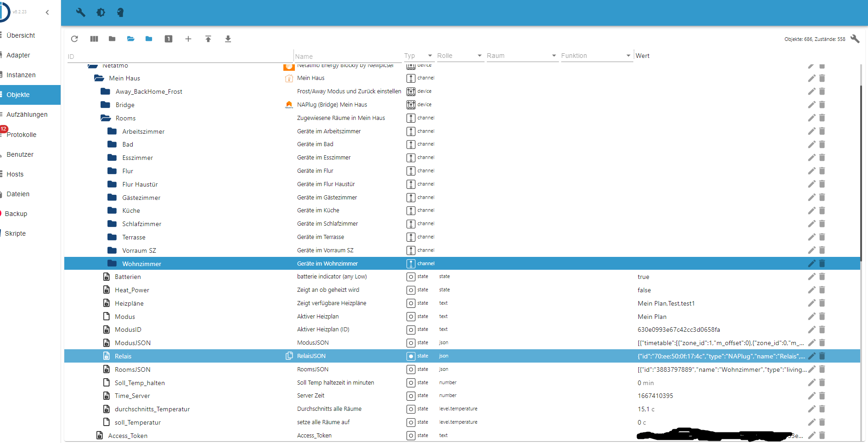Select the Terrasse room row
This screenshot has height=443, width=868.
click(x=462, y=237)
